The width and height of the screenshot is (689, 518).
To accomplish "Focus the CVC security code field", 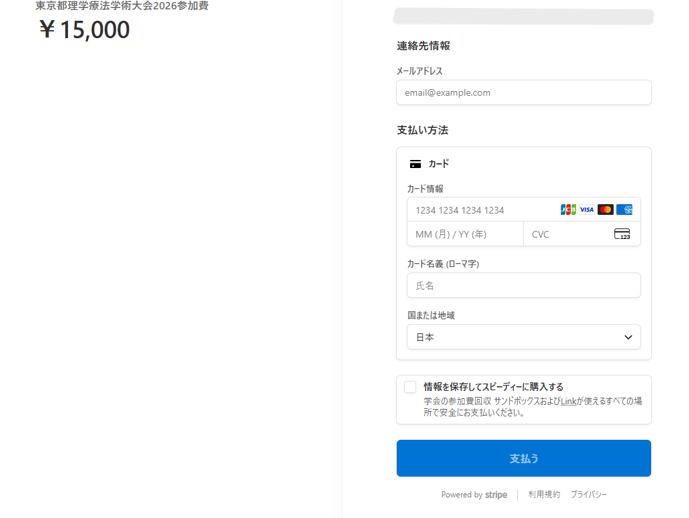I will click(582, 234).
